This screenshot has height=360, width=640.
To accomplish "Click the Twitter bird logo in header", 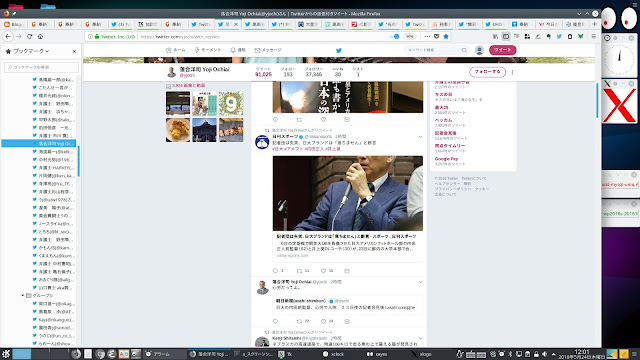I will click(x=338, y=50).
